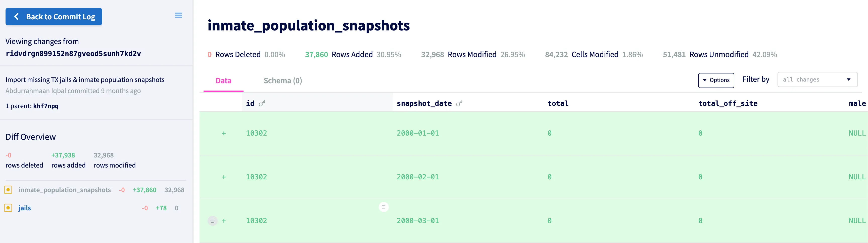The height and width of the screenshot is (243, 868).
Task: Select the Data tab
Action: (223, 81)
